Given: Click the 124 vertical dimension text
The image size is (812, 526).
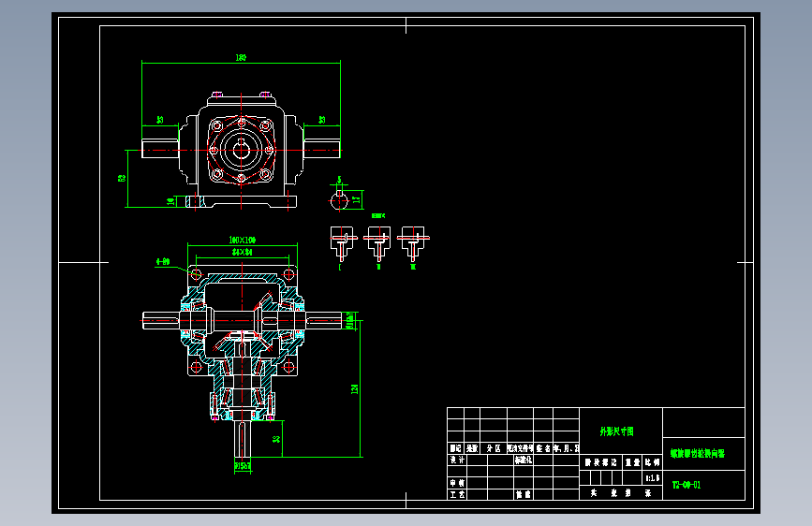Looking at the screenshot, I should coord(355,389).
